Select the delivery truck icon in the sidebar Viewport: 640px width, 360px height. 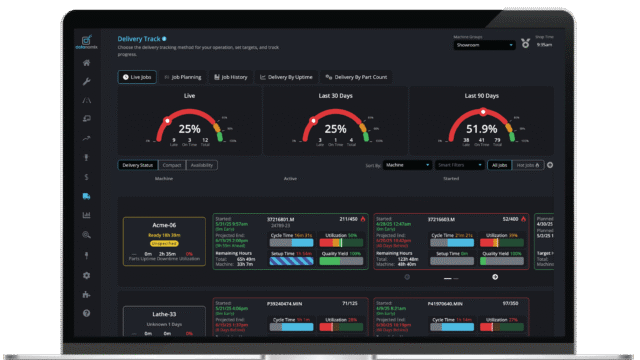click(x=87, y=196)
